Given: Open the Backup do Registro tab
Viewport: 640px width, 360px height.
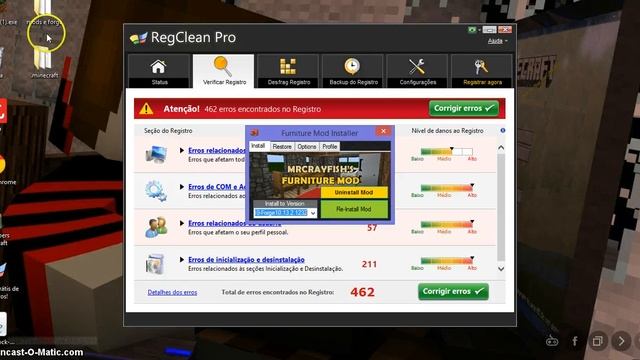Looking at the screenshot, I should pyautogui.click(x=353, y=71).
